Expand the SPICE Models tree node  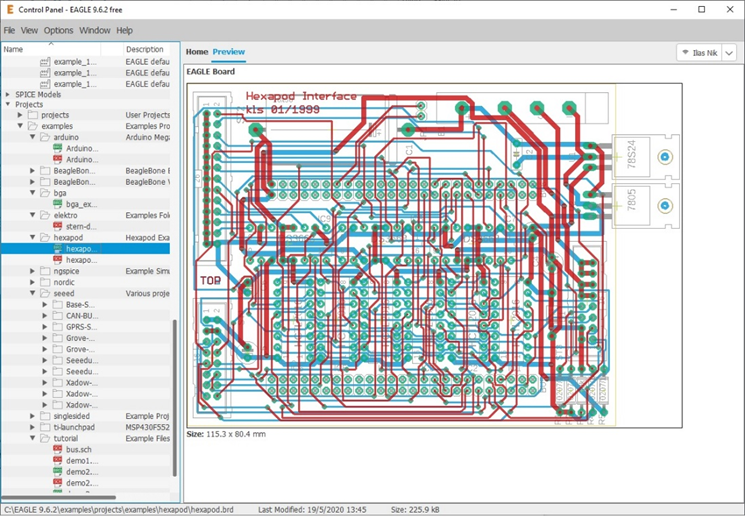point(8,94)
